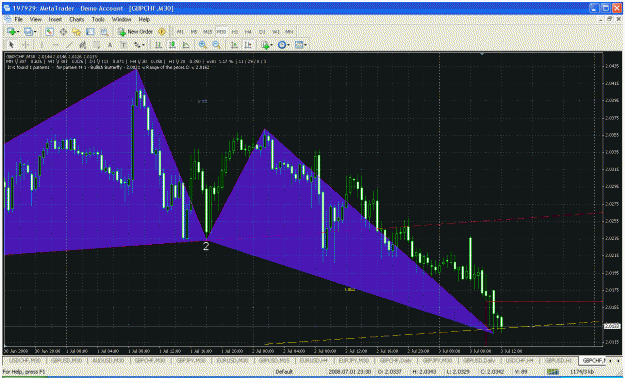Click the connection status bars icon

click(x=552, y=372)
